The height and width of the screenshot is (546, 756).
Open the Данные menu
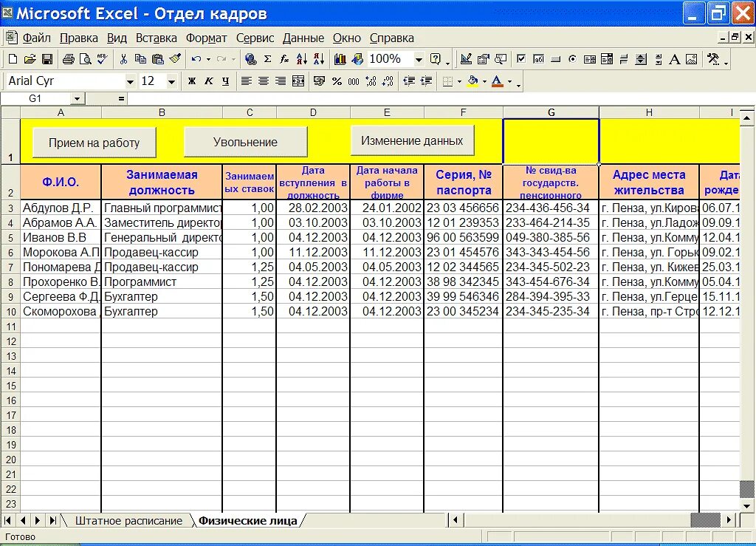[303, 38]
